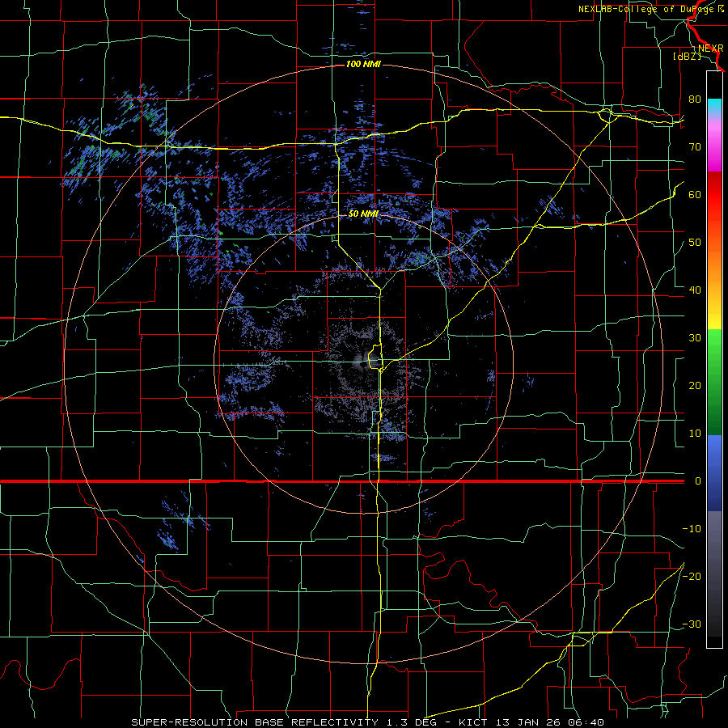Click the [dBZ] unit label
The width and height of the screenshot is (728, 728).
(687, 57)
